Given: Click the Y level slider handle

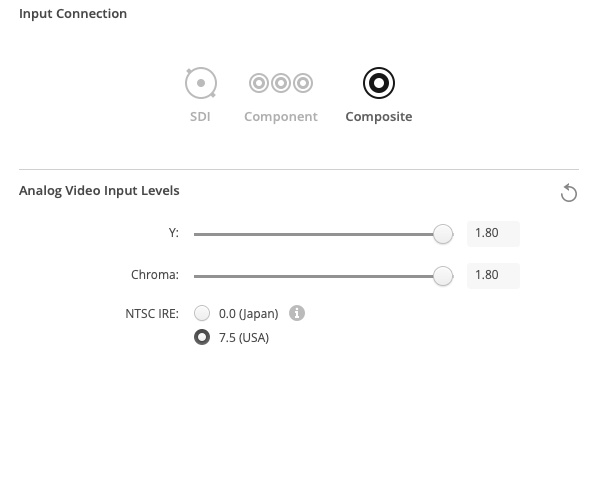Looking at the screenshot, I should 443,234.
